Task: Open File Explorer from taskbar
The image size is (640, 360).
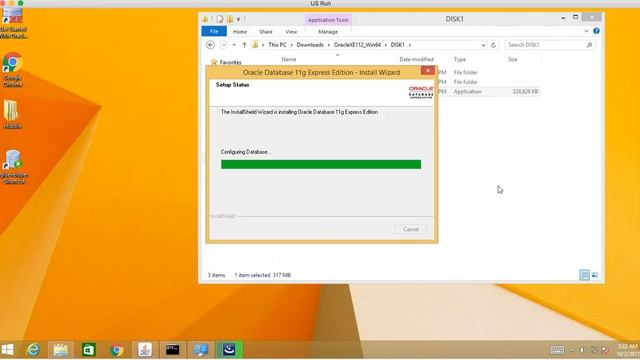Action: pyautogui.click(x=61, y=350)
